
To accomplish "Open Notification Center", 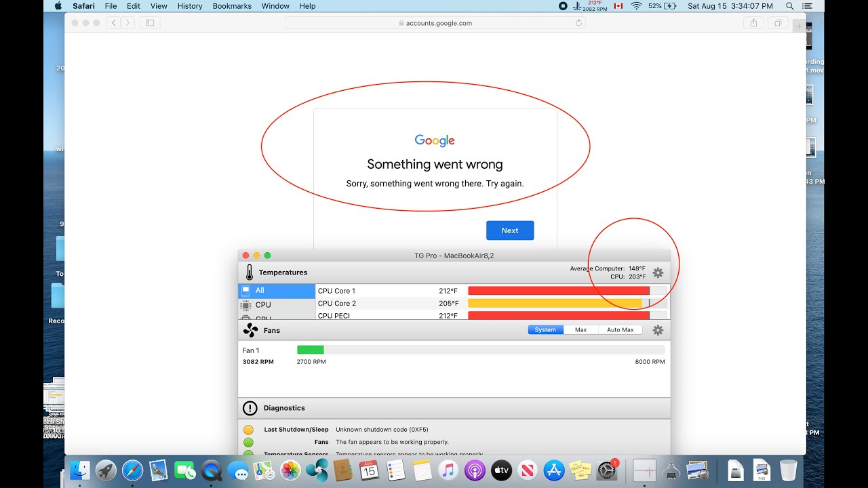I will 808,6.
